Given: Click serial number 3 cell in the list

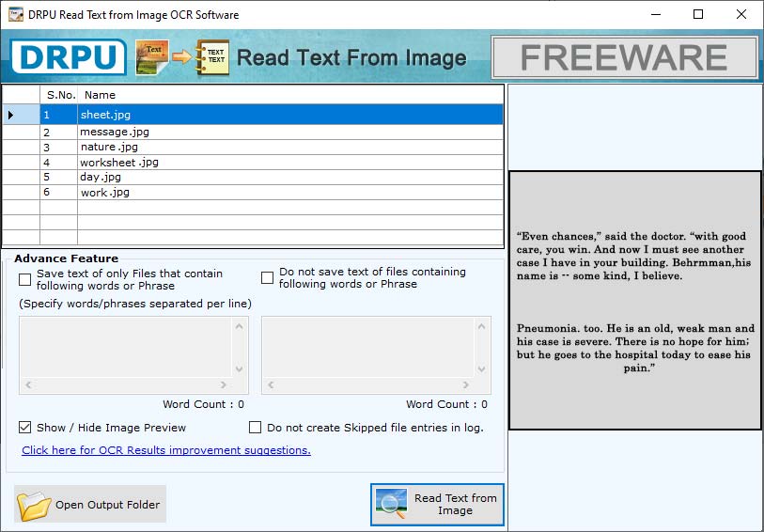Looking at the screenshot, I should coord(59,148).
